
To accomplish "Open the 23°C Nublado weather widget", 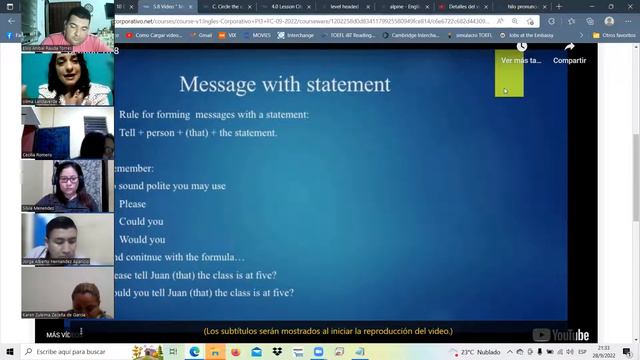I will [476, 351].
